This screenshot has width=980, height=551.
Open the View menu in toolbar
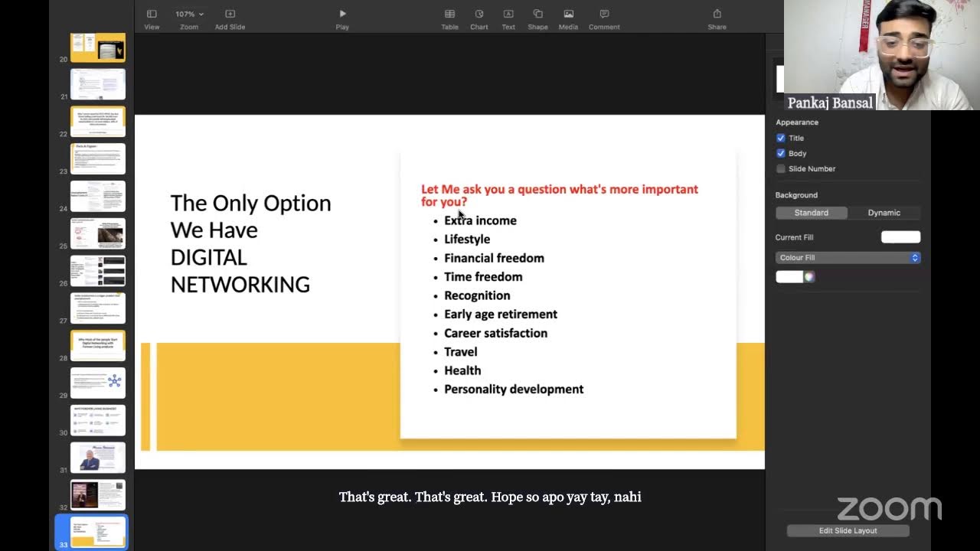tap(152, 19)
